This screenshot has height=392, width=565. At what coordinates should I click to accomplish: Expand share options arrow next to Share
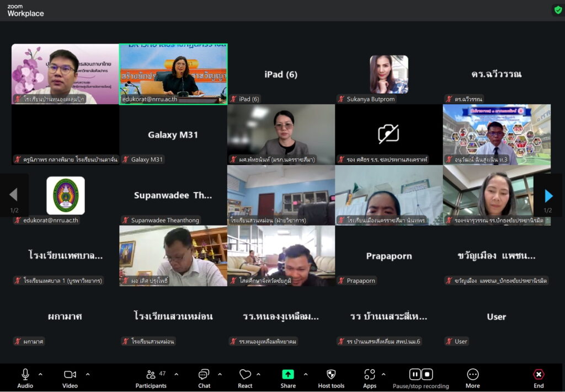(306, 374)
